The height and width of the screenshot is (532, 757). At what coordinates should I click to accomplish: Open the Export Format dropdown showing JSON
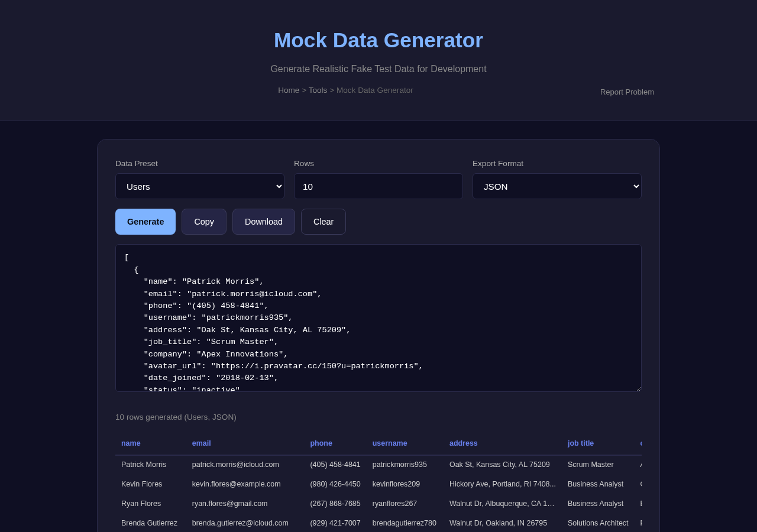click(557, 186)
